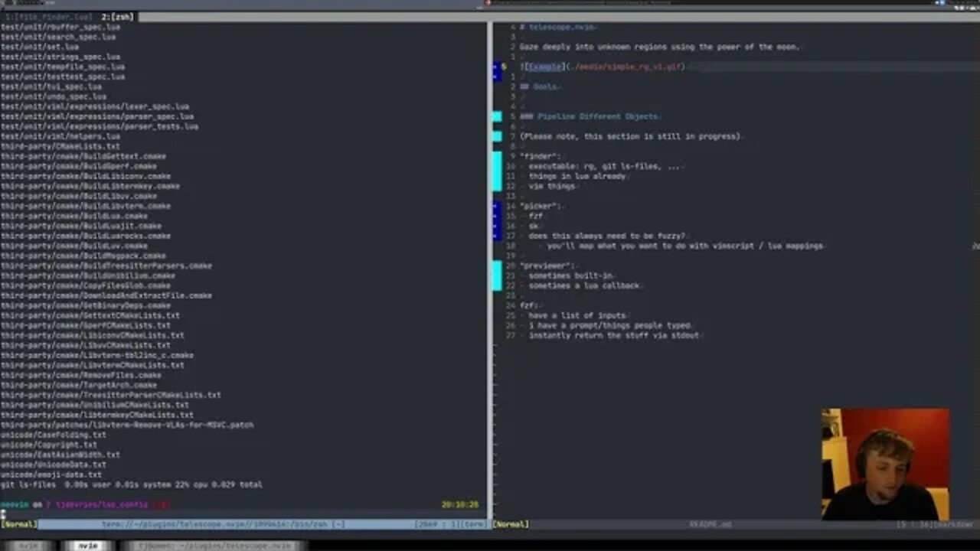Click the DownloadAndExtractFile.cmake line
Screen dimensions: 980x551
point(106,295)
